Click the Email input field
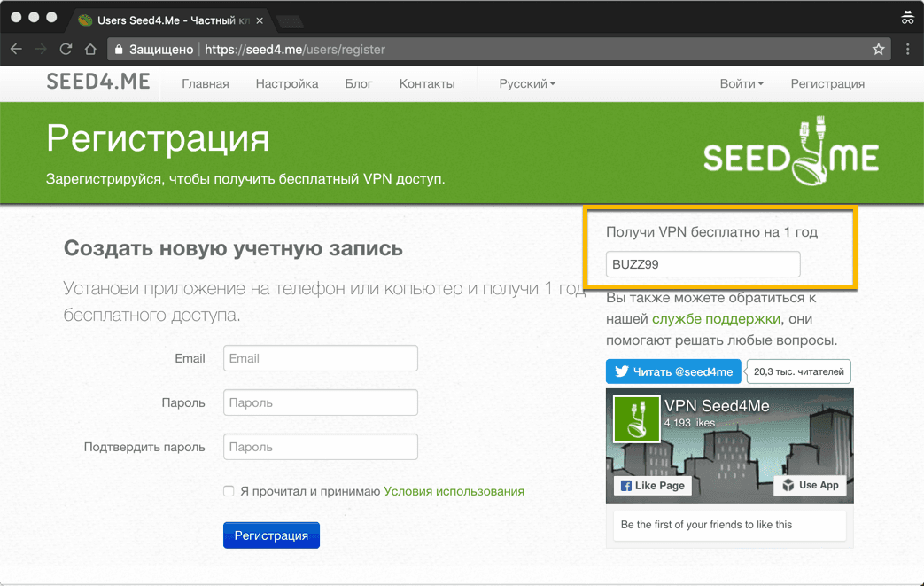The height and width of the screenshot is (586, 924). [x=321, y=358]
